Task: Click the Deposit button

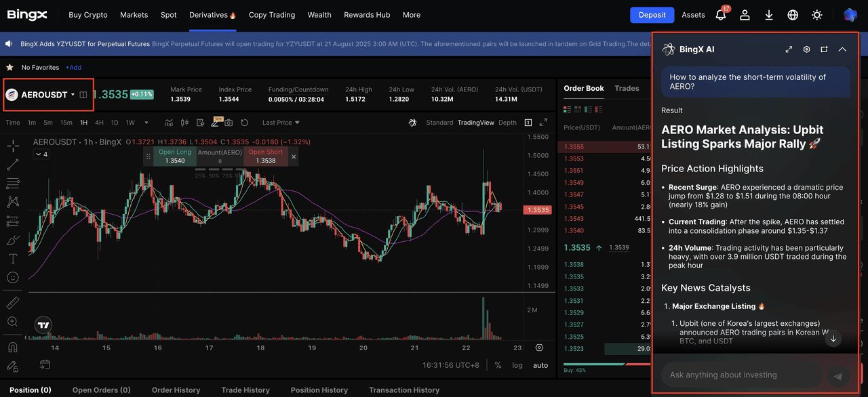Action: [652, 15]
